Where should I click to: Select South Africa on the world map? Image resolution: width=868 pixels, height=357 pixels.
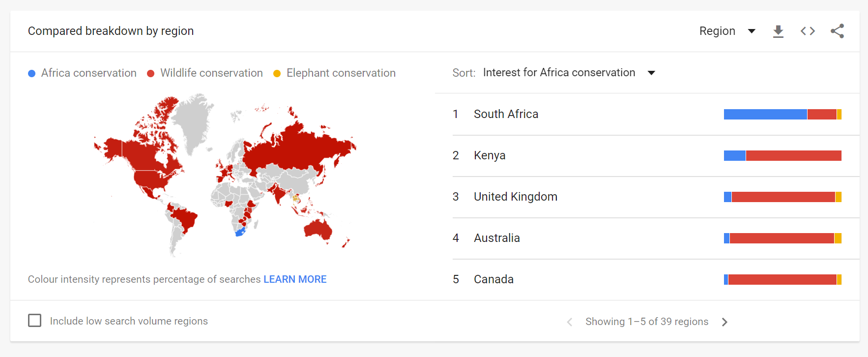[240, 231]
